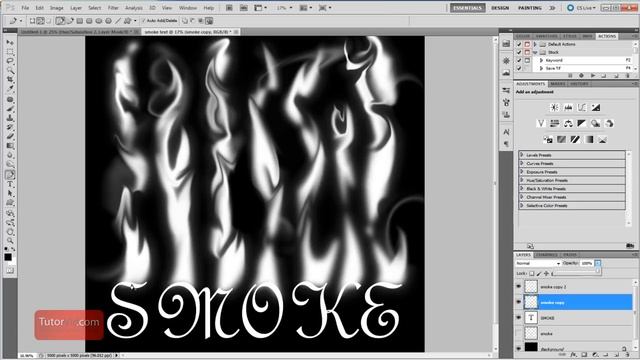640x360 pixels.
Task: Expand the Keyword action
Action: tap(541, 60)
